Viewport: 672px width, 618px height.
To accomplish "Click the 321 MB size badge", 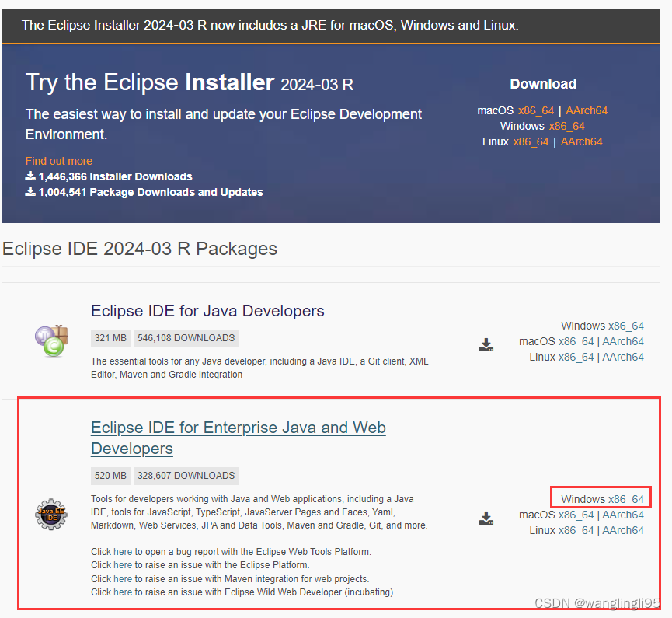I will pos(110,338).
